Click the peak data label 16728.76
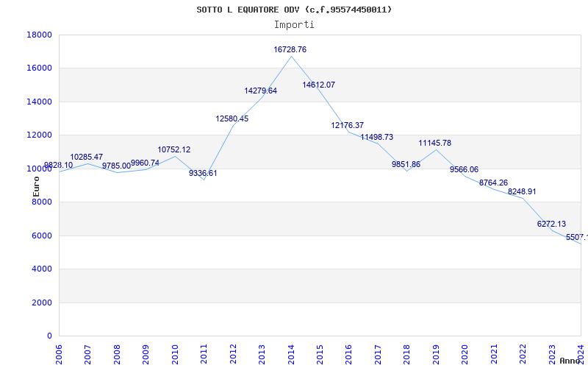Image resolution: width=588 pixels, height=368 pixels. (290, 49)
